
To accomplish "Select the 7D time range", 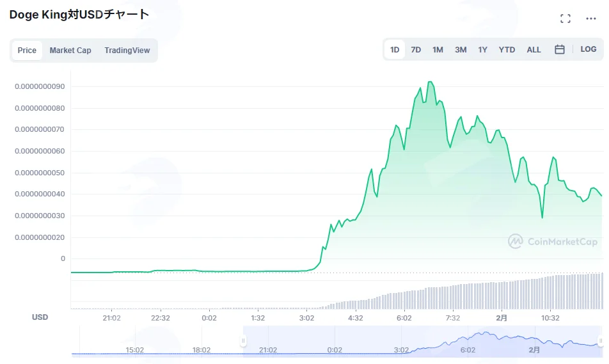I will [x=416, y=50].
